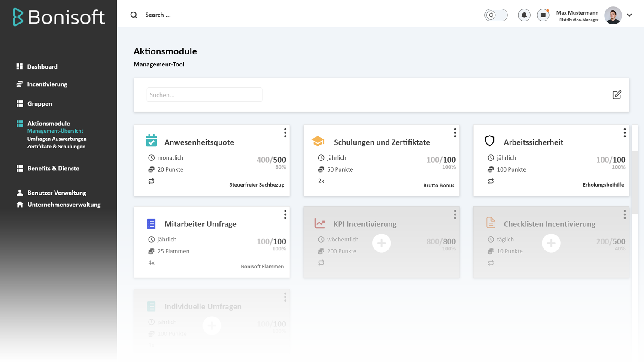Open the chat messages icon
This screenshot has width=644, height=362.
point(543,15)
